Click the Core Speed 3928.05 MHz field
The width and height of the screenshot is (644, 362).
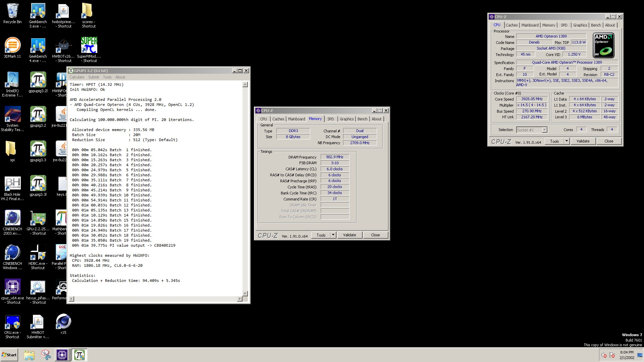(x=532, y=99)
